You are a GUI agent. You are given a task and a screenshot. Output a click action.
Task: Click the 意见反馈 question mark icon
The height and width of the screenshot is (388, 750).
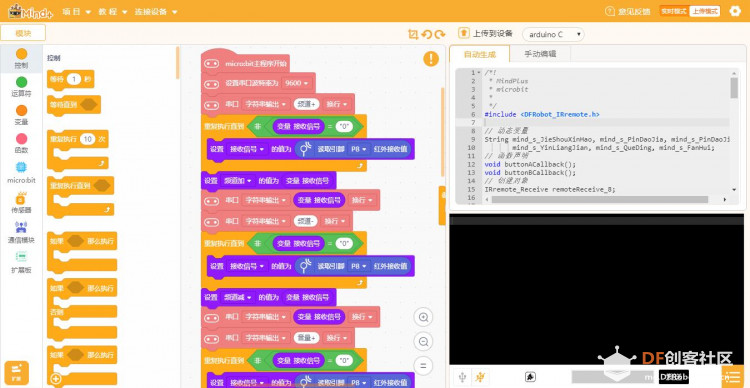(610, 11)
